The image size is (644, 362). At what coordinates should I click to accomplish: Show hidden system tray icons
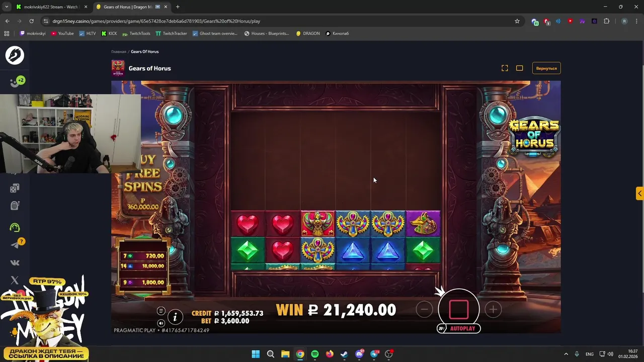[x=566, y=354]
